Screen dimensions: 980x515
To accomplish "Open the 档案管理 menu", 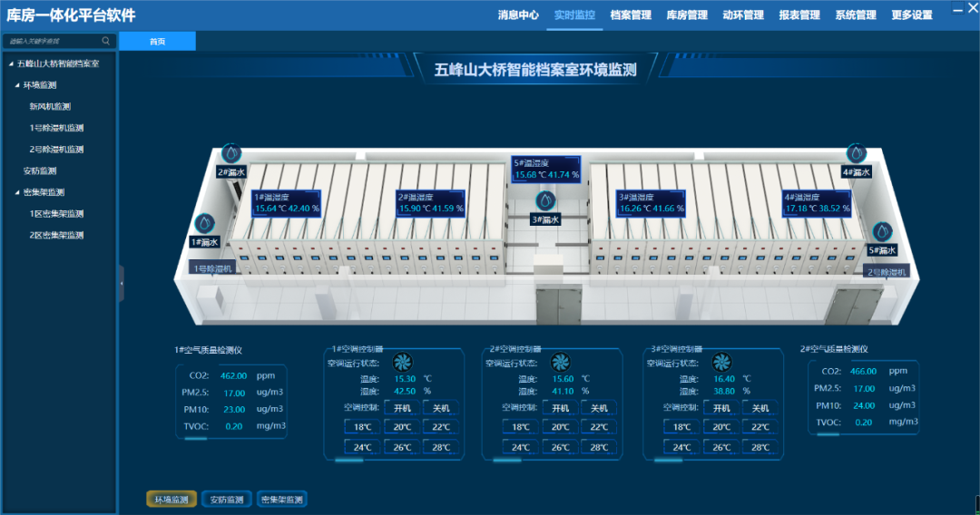I will (631, 15).
